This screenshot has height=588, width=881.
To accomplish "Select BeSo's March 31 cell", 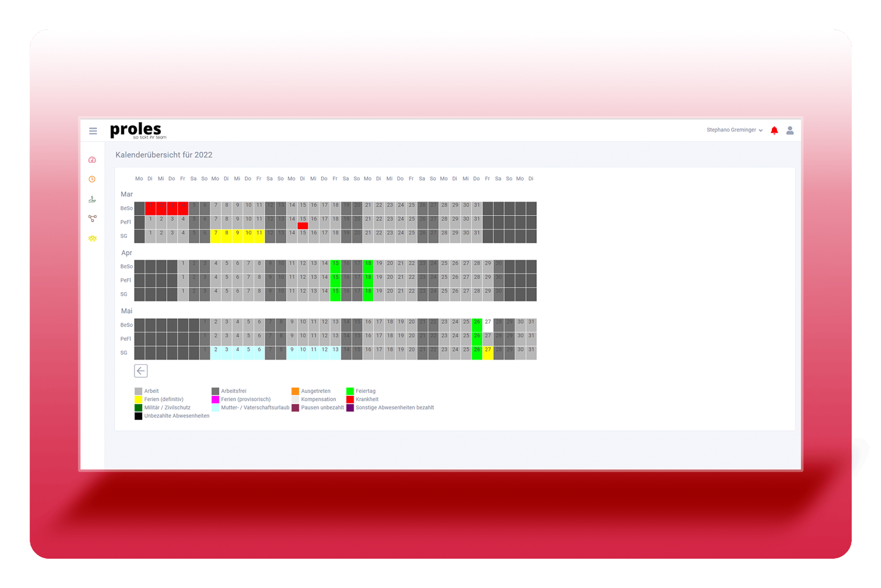I will coord(477,209).
